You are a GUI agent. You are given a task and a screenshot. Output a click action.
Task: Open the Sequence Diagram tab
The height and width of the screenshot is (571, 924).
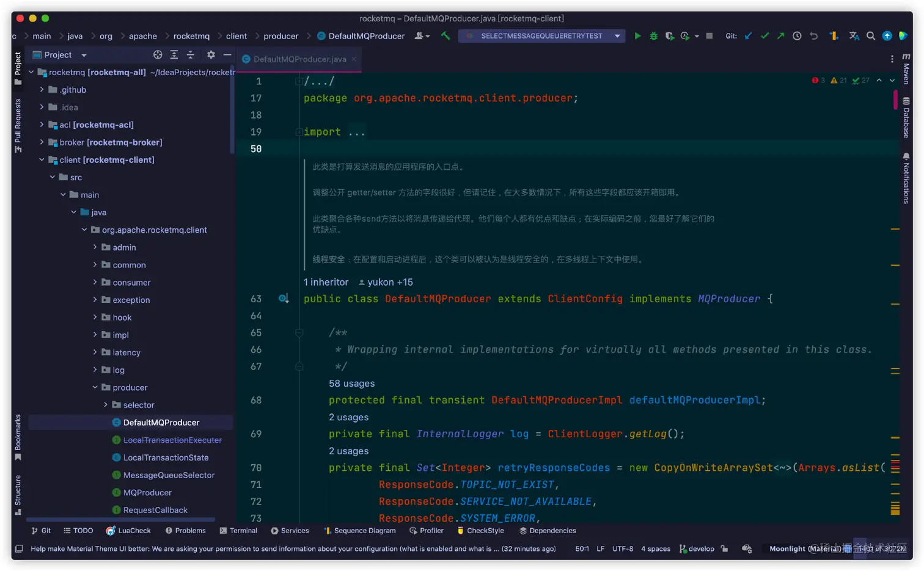click(x=359, y=531)
